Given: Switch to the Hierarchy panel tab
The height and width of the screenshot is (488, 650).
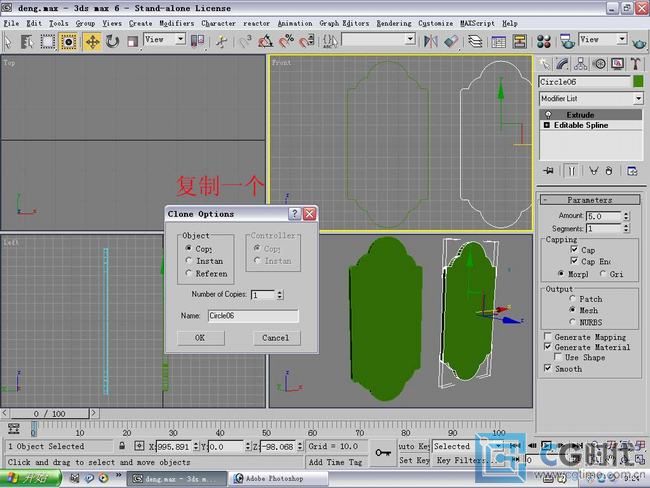Looking at the screenshot, I should [582, 63].
